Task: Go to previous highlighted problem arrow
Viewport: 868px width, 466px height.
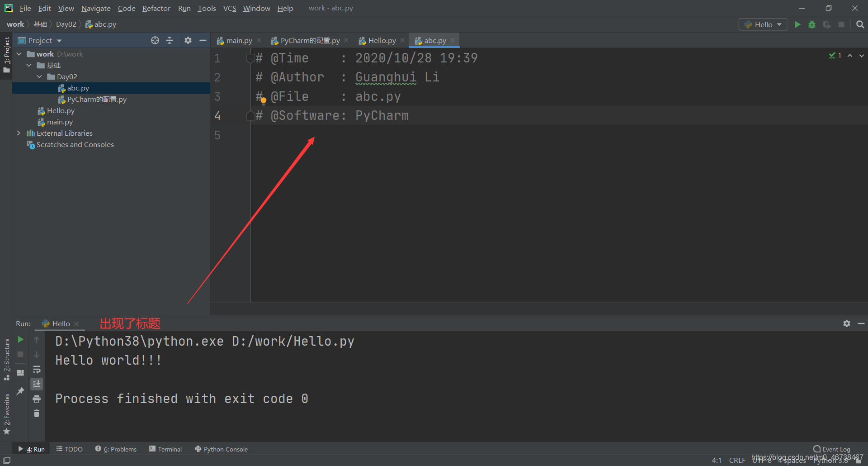Action: coord(850,55)
